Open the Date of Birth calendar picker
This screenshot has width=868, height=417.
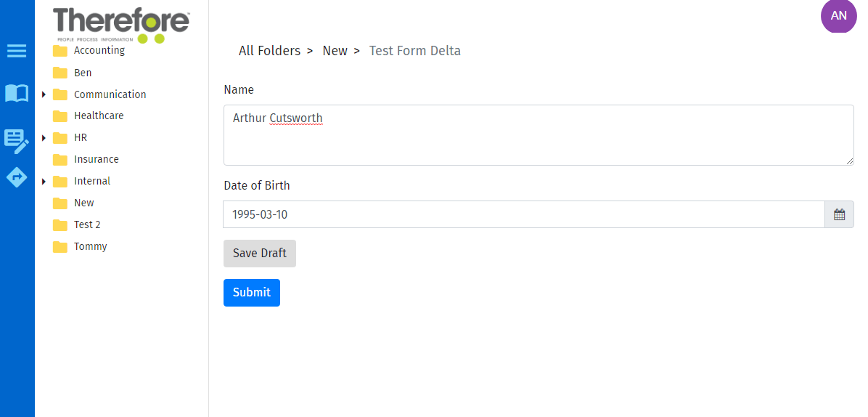tap(839, 214)
